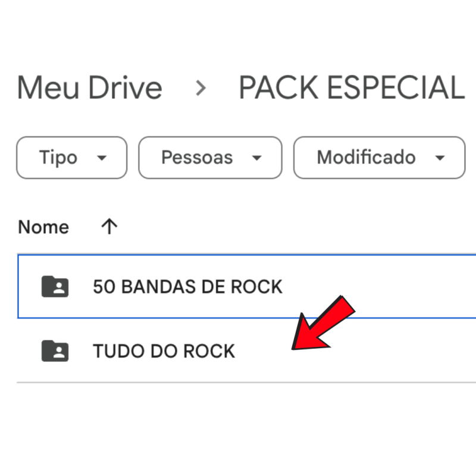476x476 pixels.
Task: Go back to Meu Drive in breadcrumb
Action: 89,88
